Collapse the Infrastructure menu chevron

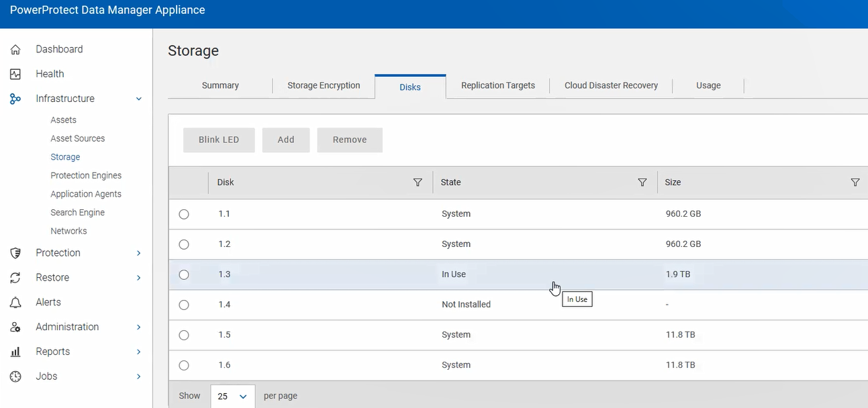click(x=139, y=99)
